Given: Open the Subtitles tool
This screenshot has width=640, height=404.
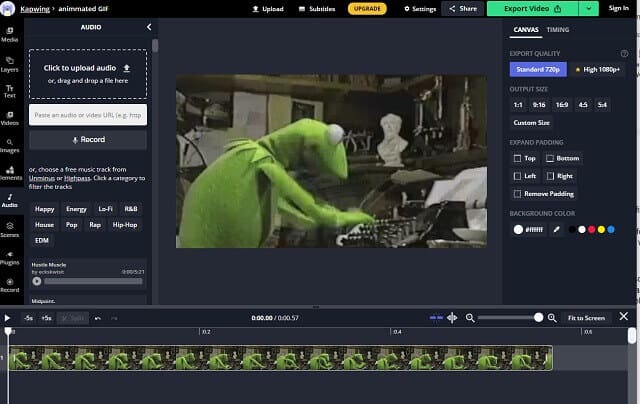Looking at the screenshot, I should [x=317, y=9].
